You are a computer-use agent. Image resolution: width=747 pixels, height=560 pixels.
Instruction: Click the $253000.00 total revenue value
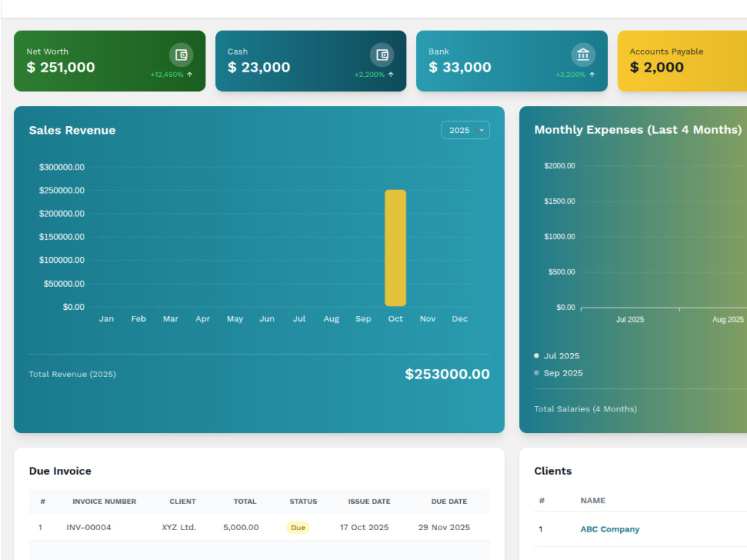click(447, 374)
